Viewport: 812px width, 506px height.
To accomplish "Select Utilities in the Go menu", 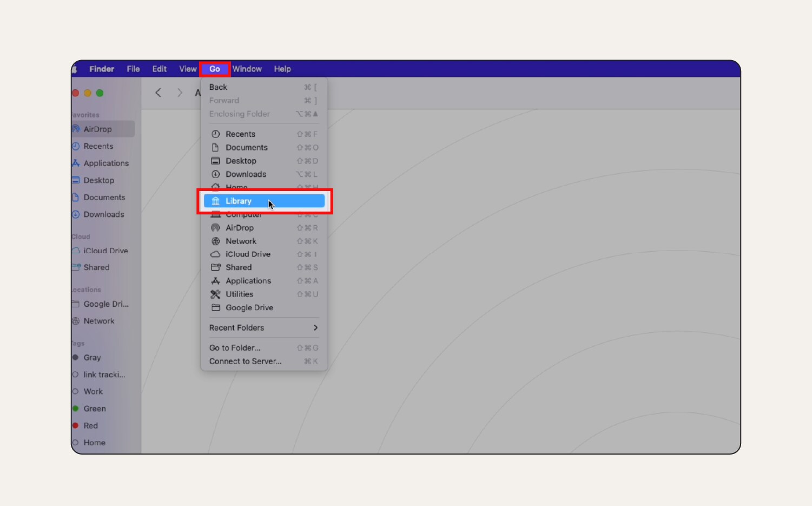I will point(264,294).
